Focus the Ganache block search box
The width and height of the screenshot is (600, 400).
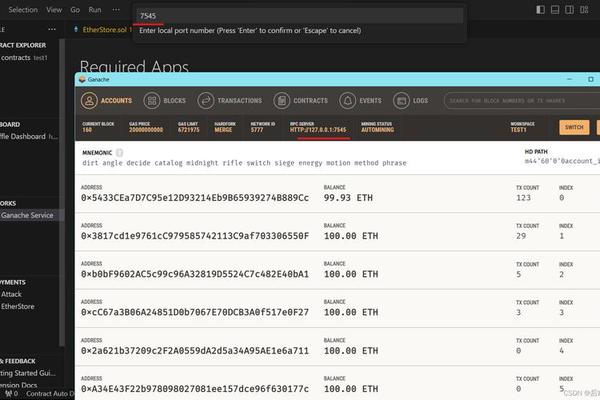coord(522,101)
